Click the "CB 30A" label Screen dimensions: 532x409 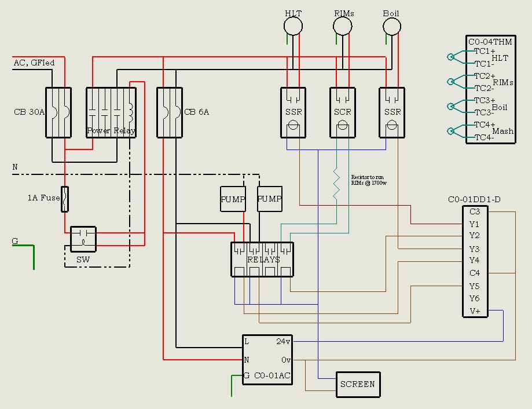tap(29, 112)
